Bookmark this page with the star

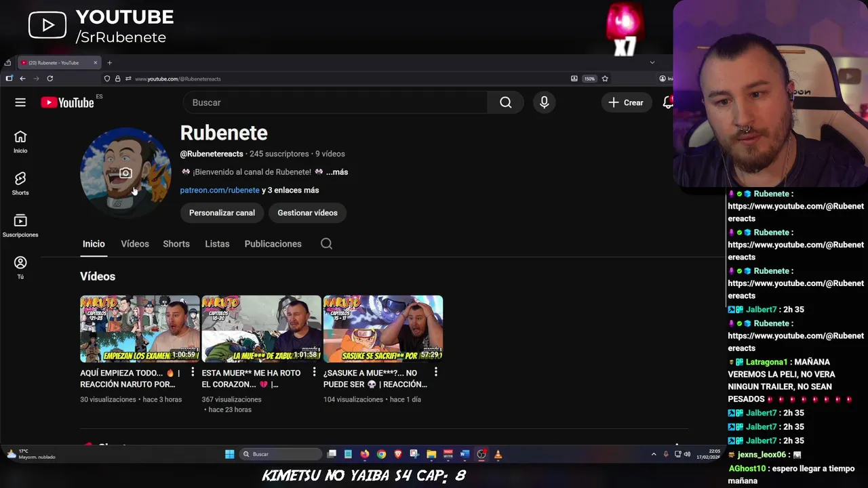coord(605,79)
